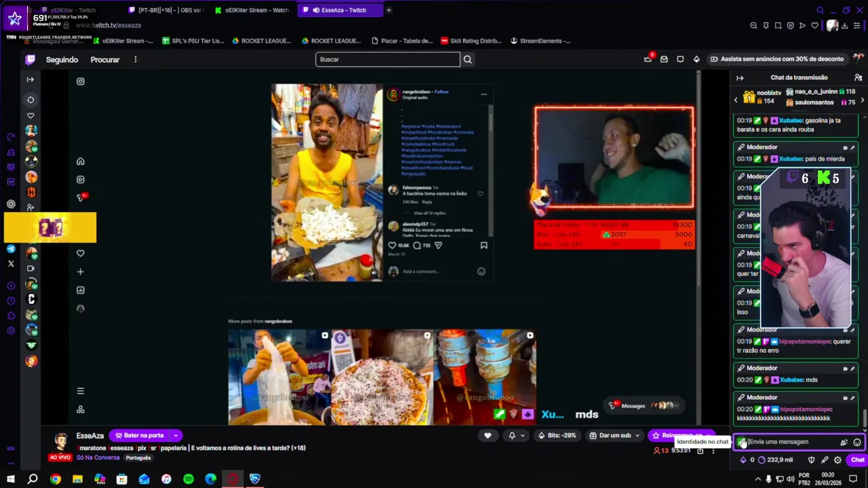This screenshot has width=868, height=488.
Task: Open the chat identity badge button
Action: point(742,442)
